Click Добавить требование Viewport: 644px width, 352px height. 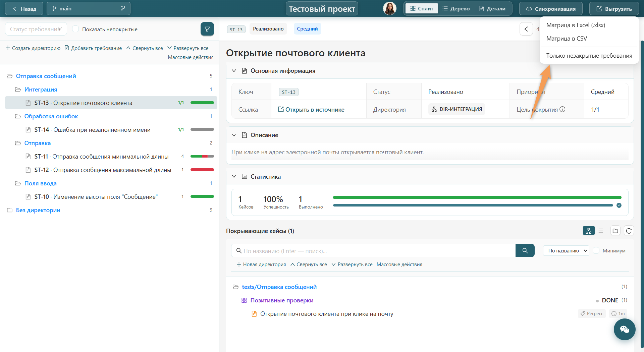click(x=93, y=48)
